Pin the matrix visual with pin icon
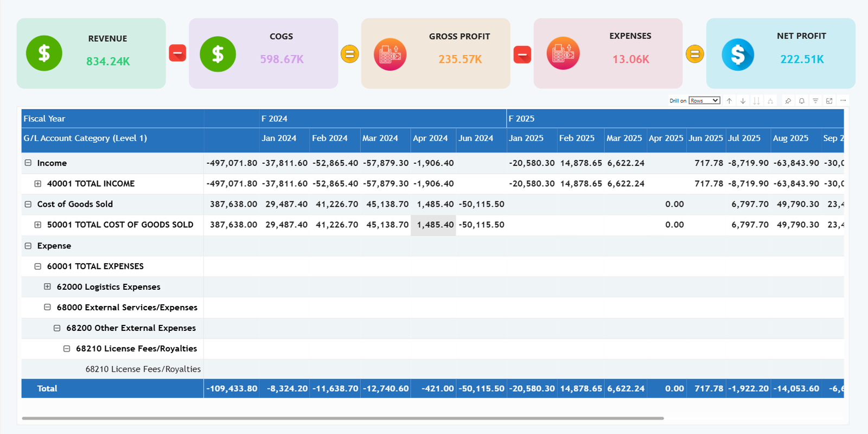868x434 pixels. click(788, 101)
